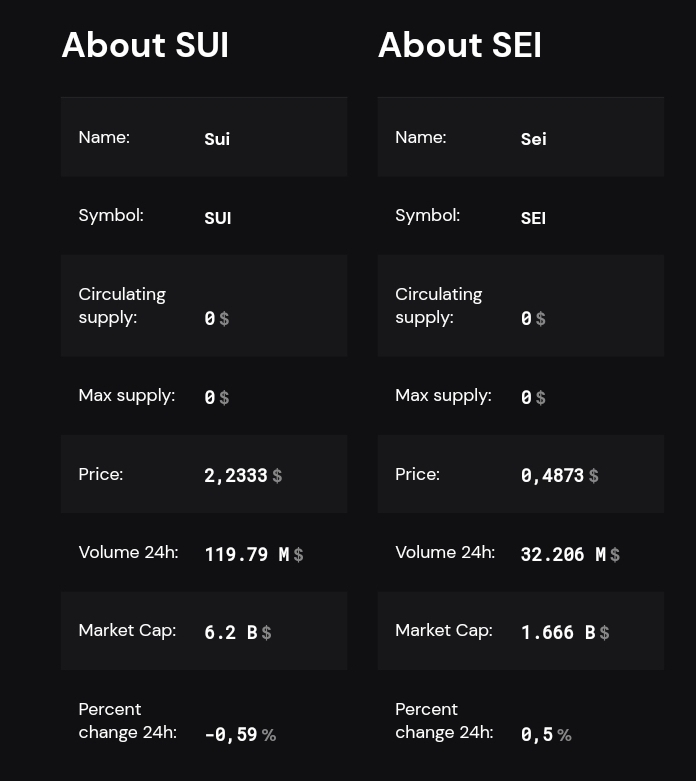
Task: Click SUI Max supply zero value
Action: [x=210, y=397]
